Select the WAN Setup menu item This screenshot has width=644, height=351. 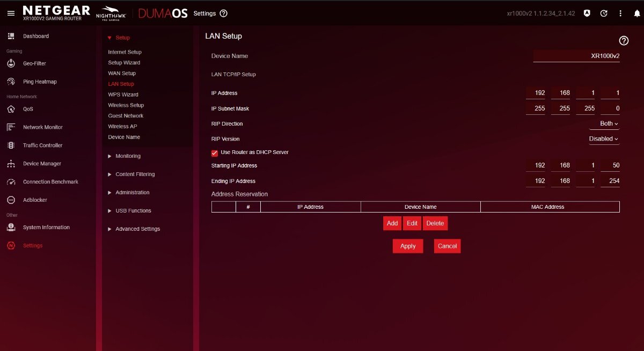(x=122, y=74)
